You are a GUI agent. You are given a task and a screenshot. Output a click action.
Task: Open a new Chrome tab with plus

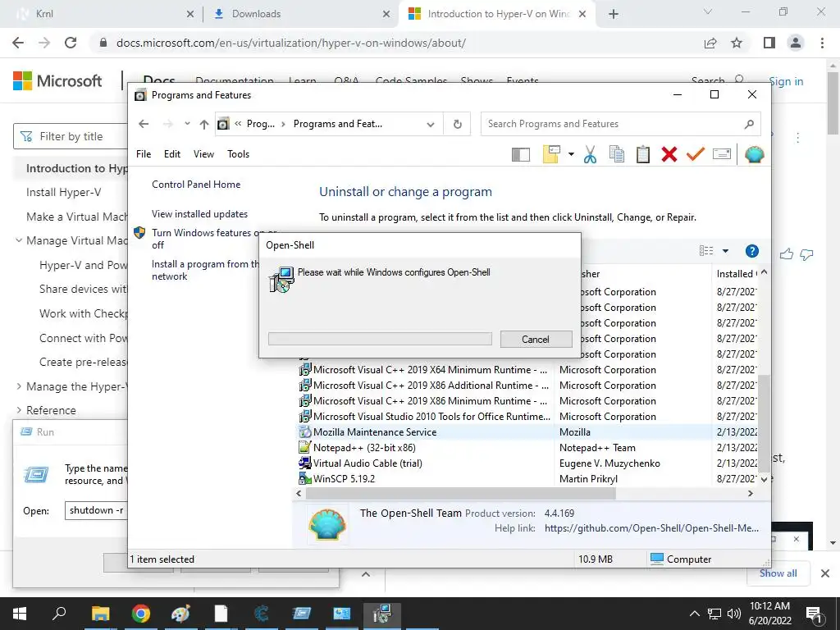click(614, 14)
